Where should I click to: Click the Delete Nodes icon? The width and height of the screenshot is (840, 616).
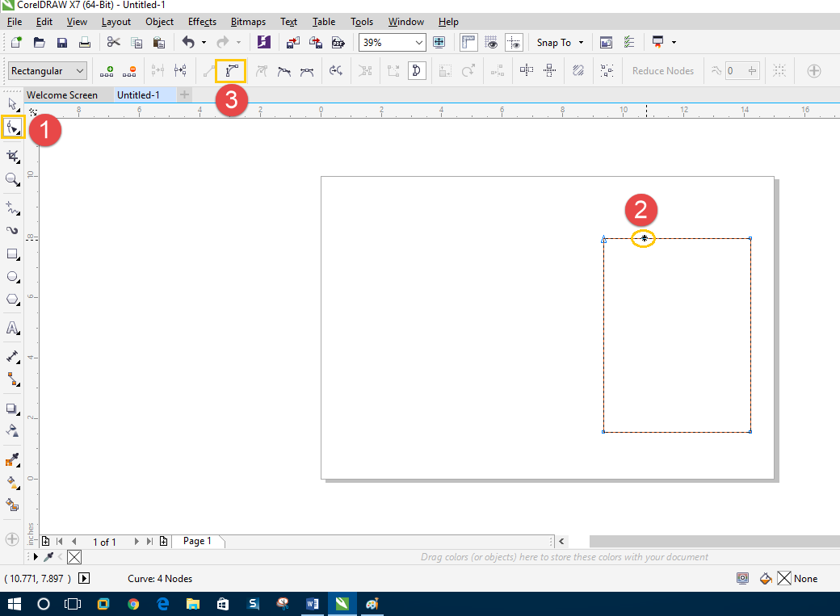(x=129, y=70)
